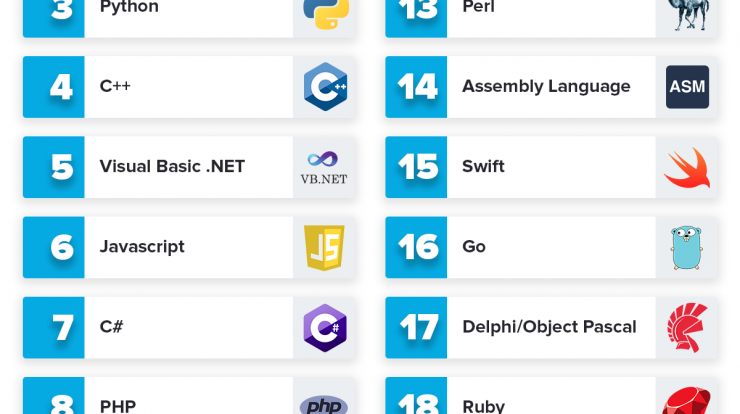Viewport: 740px width, 414px height.
Task: Open the Visual Basic .NET entry
Action: [189, 167]
